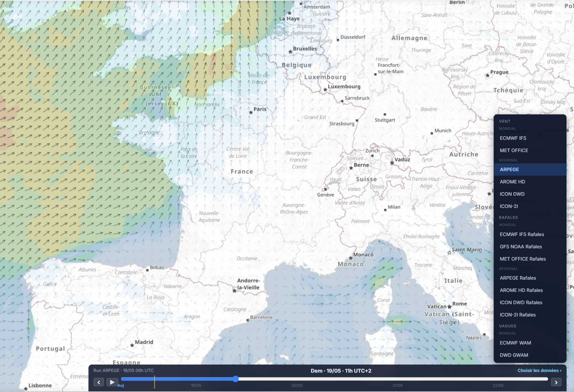Click the Monaco star marker

(x=351, y=258)
